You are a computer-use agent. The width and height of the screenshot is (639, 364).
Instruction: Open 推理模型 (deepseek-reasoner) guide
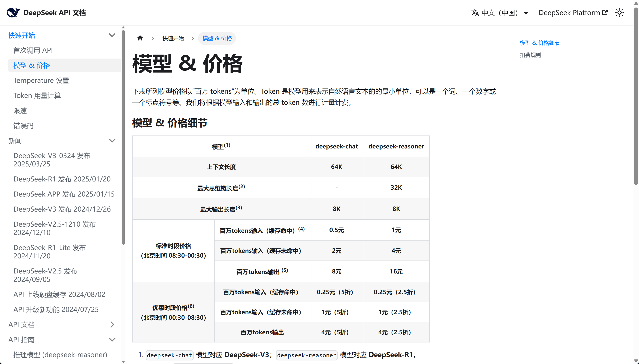tap(60, 355)
